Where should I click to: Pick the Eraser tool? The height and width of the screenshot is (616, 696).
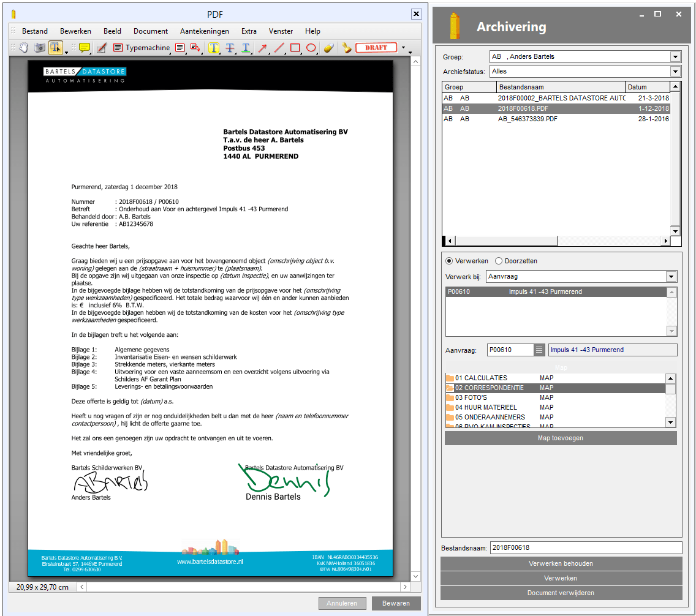[x=328, y=47]
